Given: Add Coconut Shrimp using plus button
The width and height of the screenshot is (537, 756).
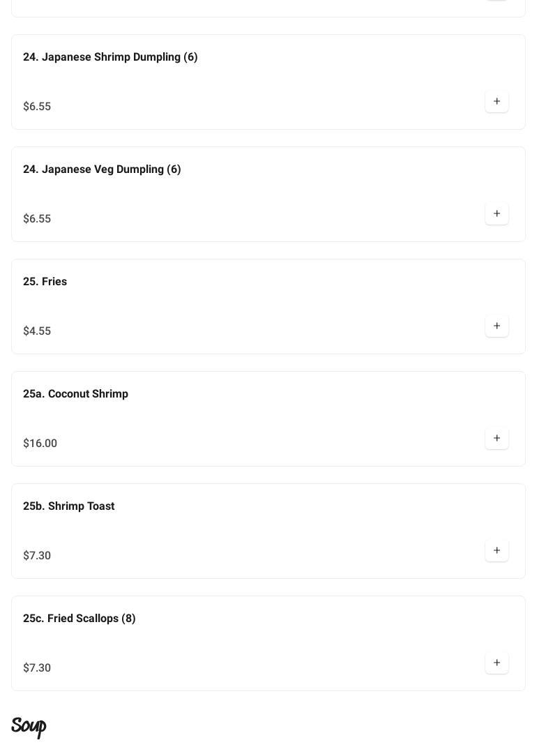Looking at the screenshot, I should [497, 439].
